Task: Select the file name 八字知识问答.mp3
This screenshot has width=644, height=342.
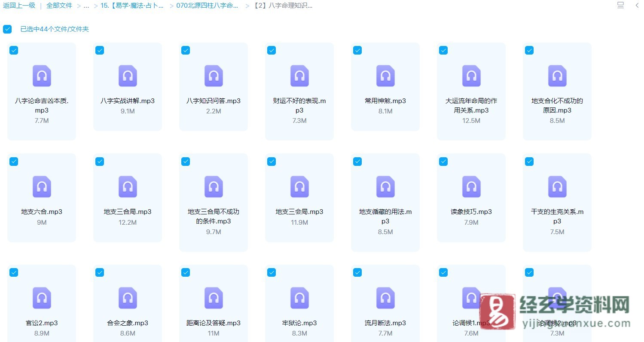Action: tap(214, 101)
